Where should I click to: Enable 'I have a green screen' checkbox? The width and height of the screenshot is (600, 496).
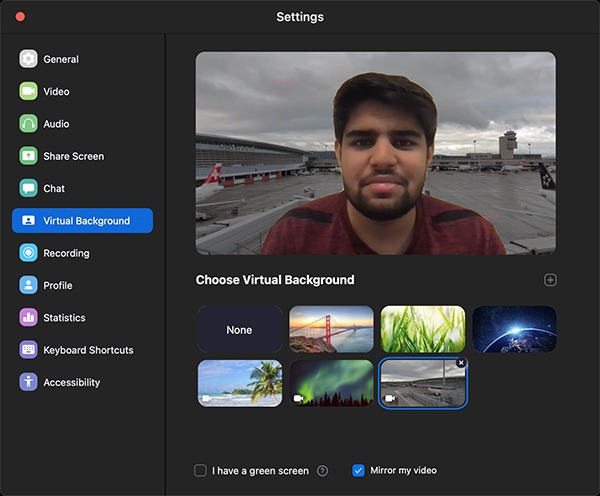tap(201, 471)
